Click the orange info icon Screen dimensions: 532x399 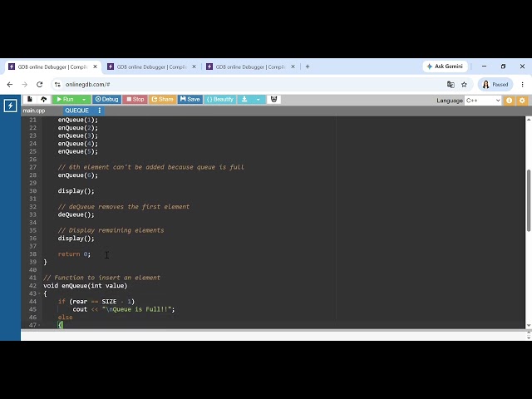pyautogui.click(x=509, y=100)
